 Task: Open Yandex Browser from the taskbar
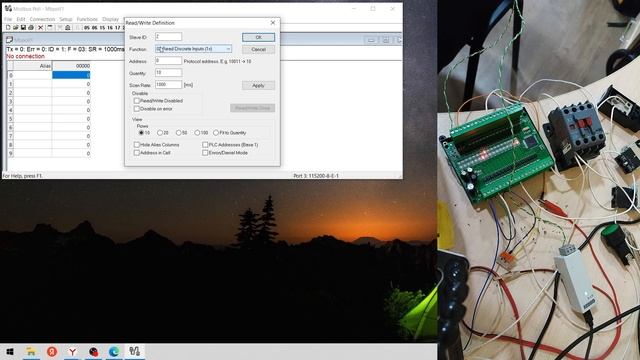[x=72, y=351]
